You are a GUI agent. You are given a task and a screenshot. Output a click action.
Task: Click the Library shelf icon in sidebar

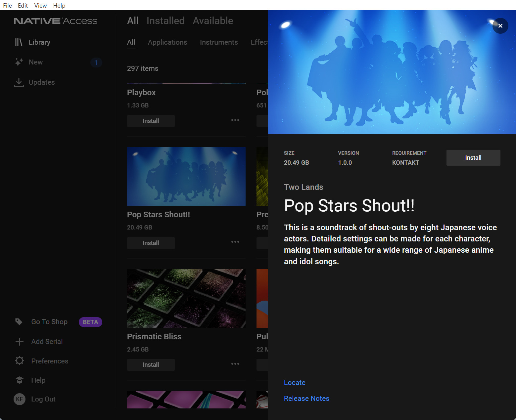click(x=19, y=42)
